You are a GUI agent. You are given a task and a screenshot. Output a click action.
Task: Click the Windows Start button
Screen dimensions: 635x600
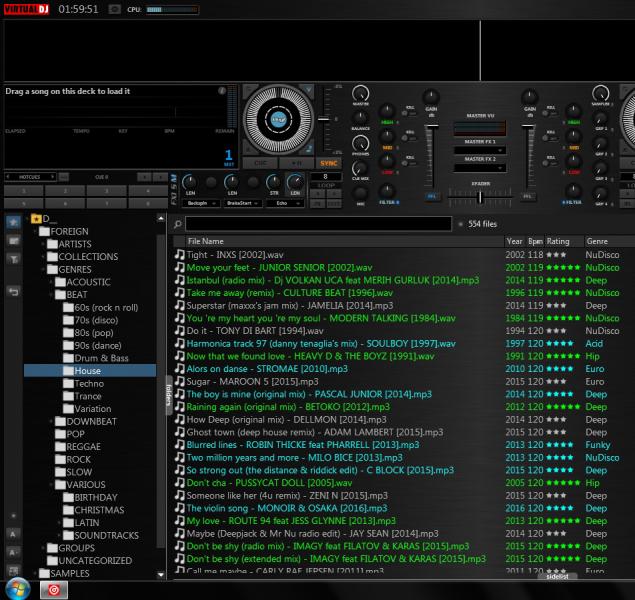pyautogui.click(x=18, y=589)
